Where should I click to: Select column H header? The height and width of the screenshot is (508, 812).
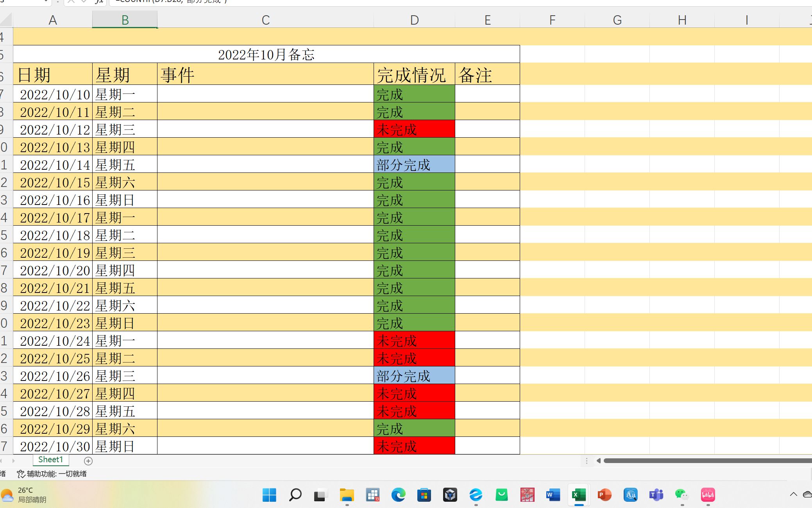682,20
